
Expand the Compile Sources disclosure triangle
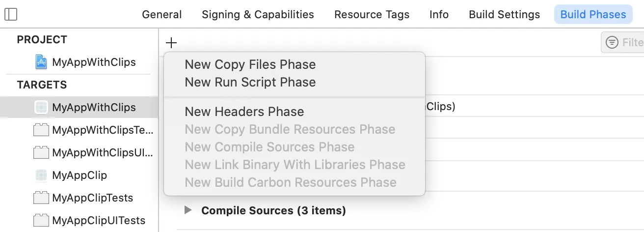pyautogui.click(x=188, y=210)
